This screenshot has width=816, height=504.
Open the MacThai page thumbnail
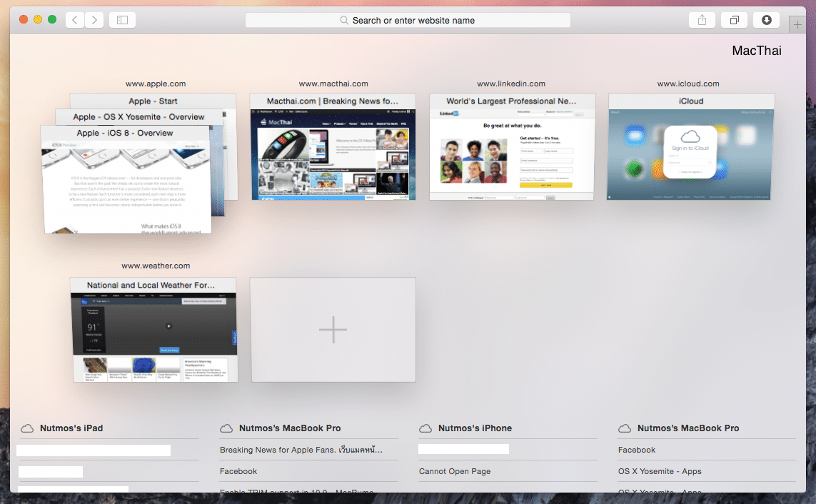coord(333,154)
